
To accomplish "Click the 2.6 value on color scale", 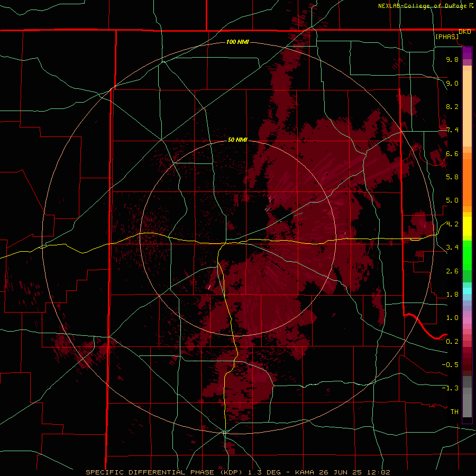I will tap(452, 271).
